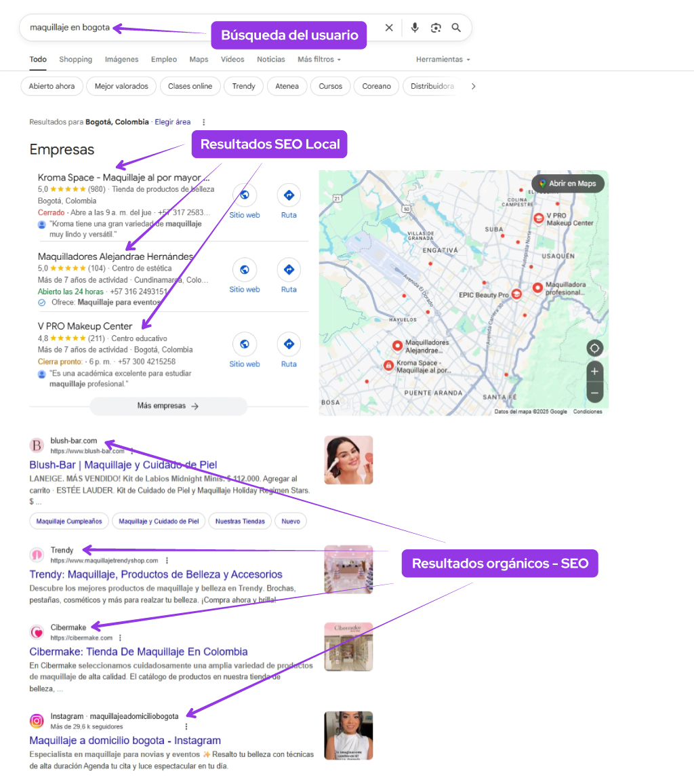694x784 pixels.
Task: Zoom in on the map with plus
Action: point(594,372)
